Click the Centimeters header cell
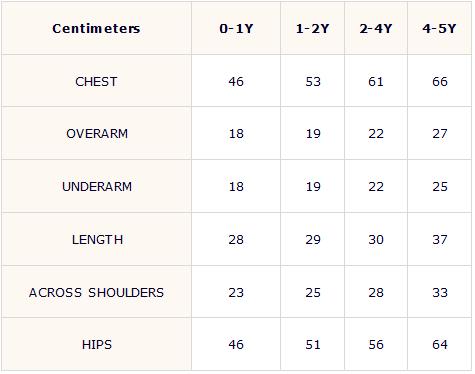 [x=96, y=29]
